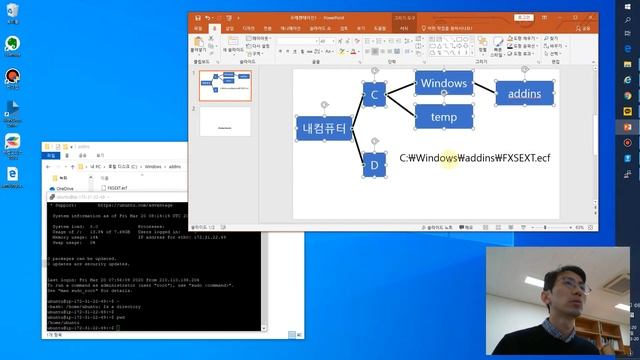The width and height of the screenshot is (640, 360).
Task: Select the FXSEXT.ecf file in Explorer
Action: (114, 188)
